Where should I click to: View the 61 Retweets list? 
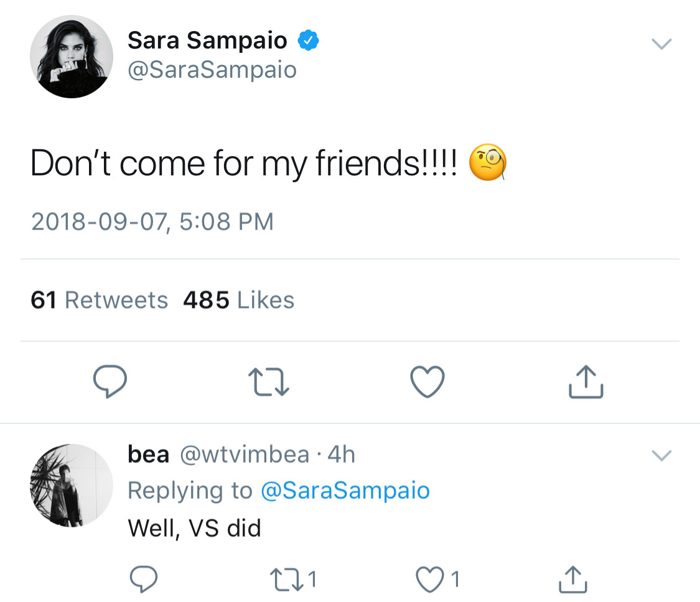pyautogui.click(x=100, y=300)
